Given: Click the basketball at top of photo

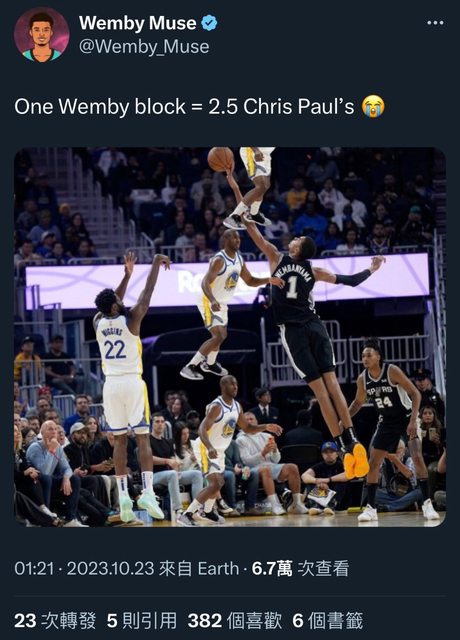Looking at the screenshot, I should pyautogui.click(x=221, y=159).
